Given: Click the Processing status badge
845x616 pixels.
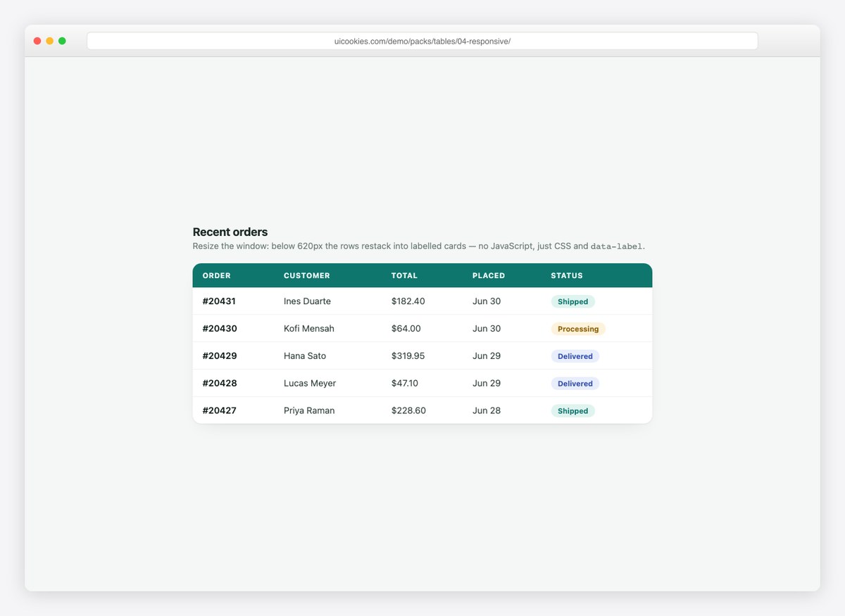Looking at the screenshot, I should tap(578, 329).
